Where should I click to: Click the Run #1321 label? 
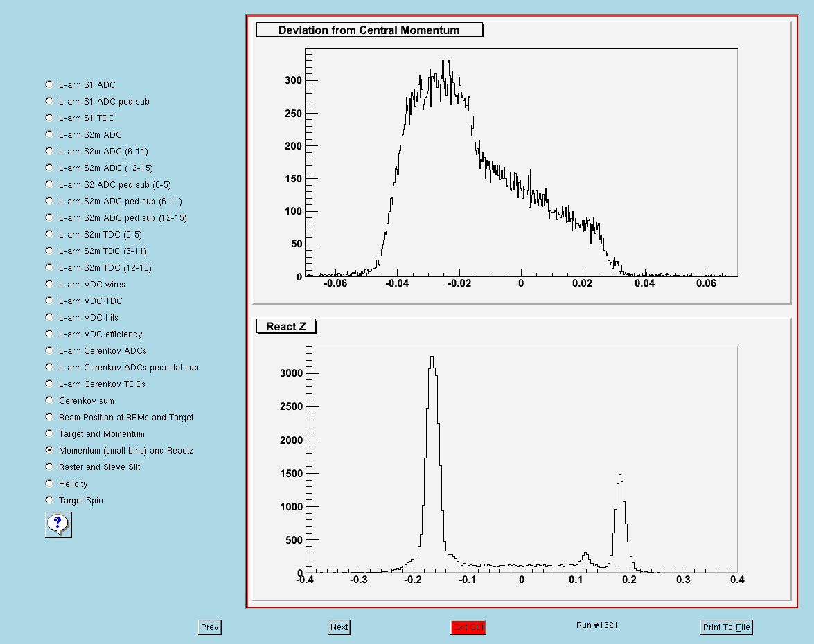(597, 625)
